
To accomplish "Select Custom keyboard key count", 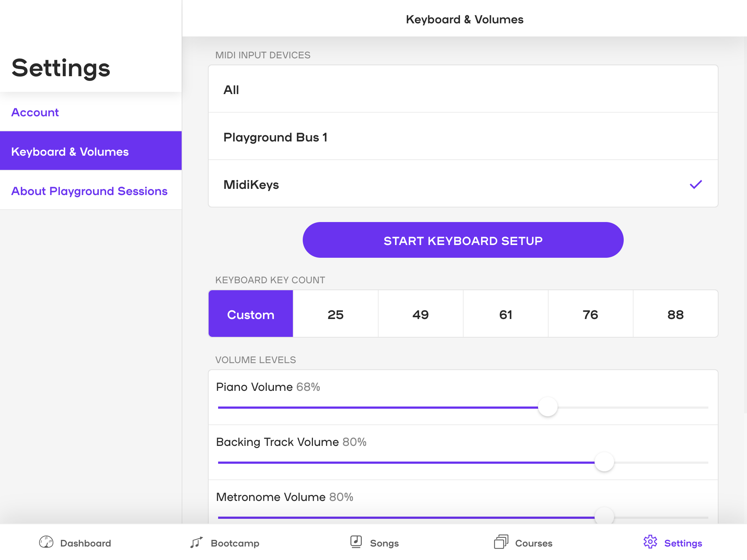I will 251,314.
